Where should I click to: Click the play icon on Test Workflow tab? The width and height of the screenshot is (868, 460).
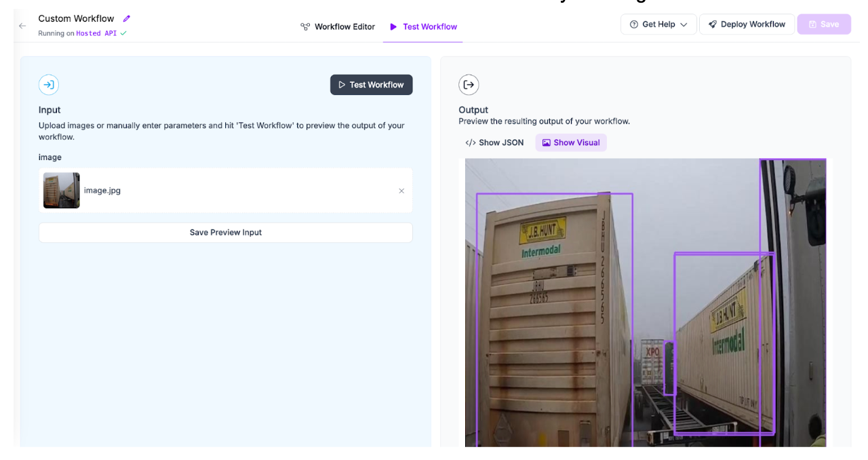tap(393, 26)
